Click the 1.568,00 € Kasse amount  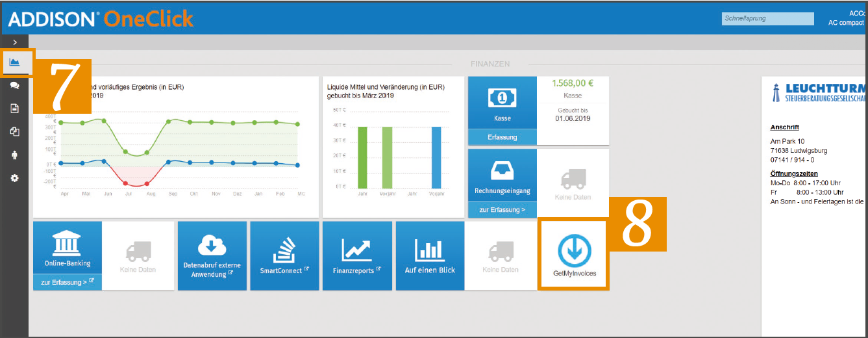pos(573,83)
